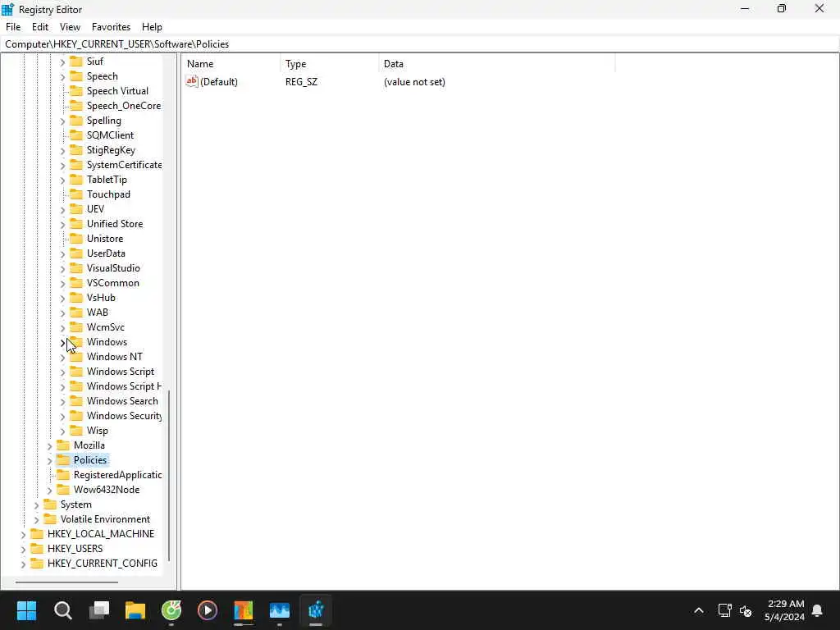The width and height of the screenshot is (840, 630).
Task: Click the Wow6432Node folder icon
Action: pyautogui.click(x=63, y=489)
